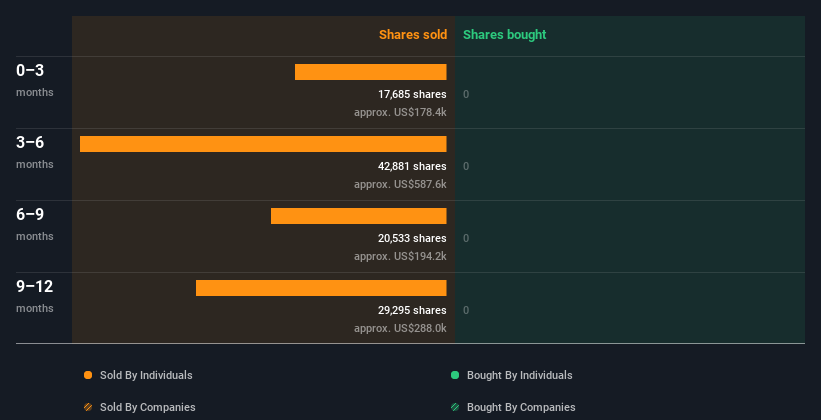Click the 0 bought value in 3–6 months row
This screenshot has width=821, height=420.
(466, 167)
